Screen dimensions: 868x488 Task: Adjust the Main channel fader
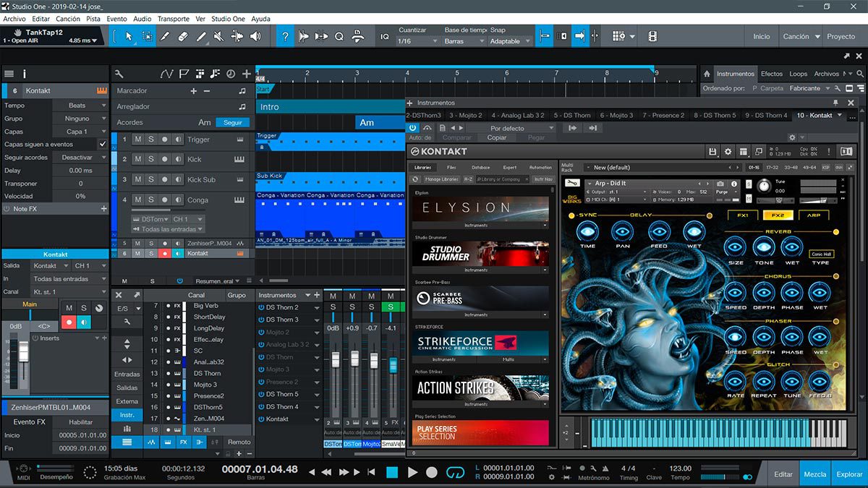click(23, 352)
